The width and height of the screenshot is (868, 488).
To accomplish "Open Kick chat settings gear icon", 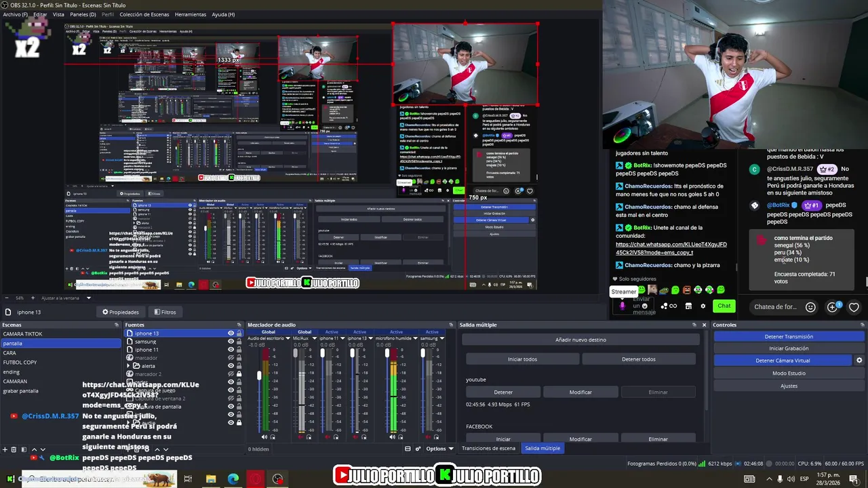I will [x=703, y=306].
